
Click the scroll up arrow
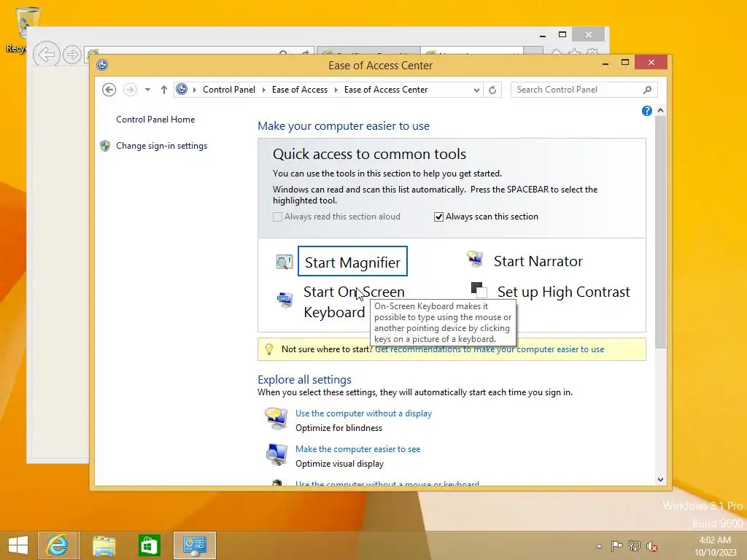660,111
